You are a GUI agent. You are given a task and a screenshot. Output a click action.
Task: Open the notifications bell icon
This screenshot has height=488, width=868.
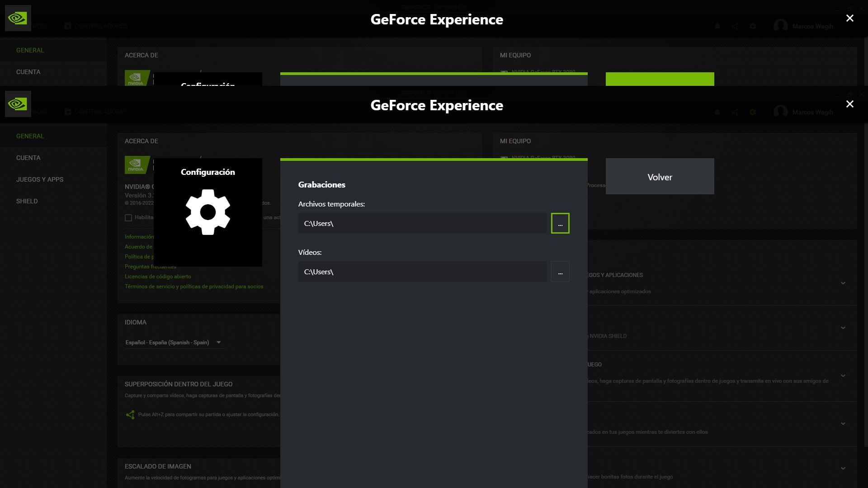point(717,112)
